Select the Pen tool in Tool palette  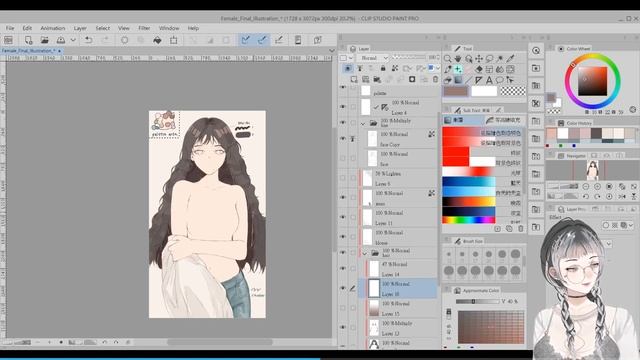448,69
